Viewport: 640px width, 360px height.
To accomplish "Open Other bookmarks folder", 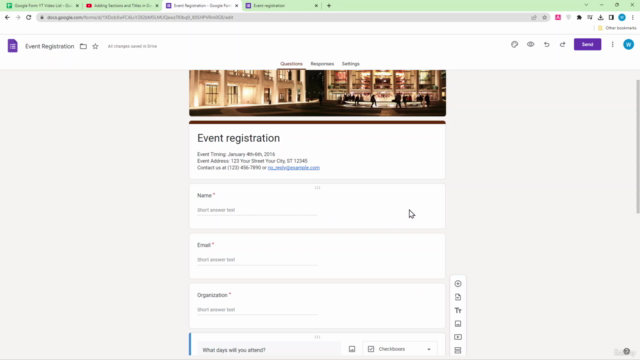I will pyautogui.click(x=617, y=28).
